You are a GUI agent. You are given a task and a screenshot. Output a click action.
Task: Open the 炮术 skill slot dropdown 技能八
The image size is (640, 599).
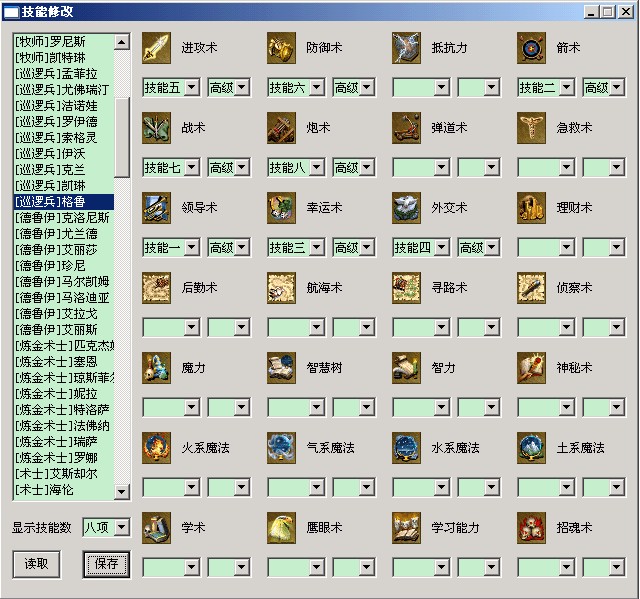tap(296, 167)
